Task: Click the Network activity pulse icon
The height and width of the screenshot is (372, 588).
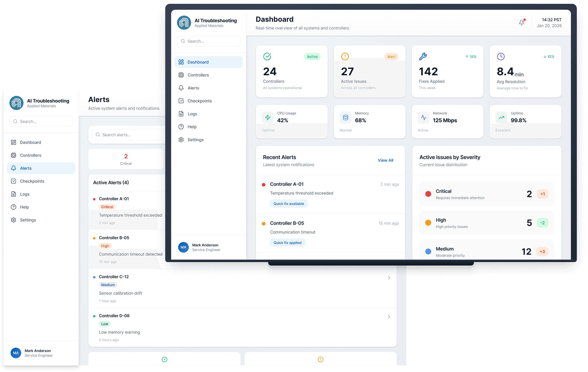Action: tap(423, 118)
